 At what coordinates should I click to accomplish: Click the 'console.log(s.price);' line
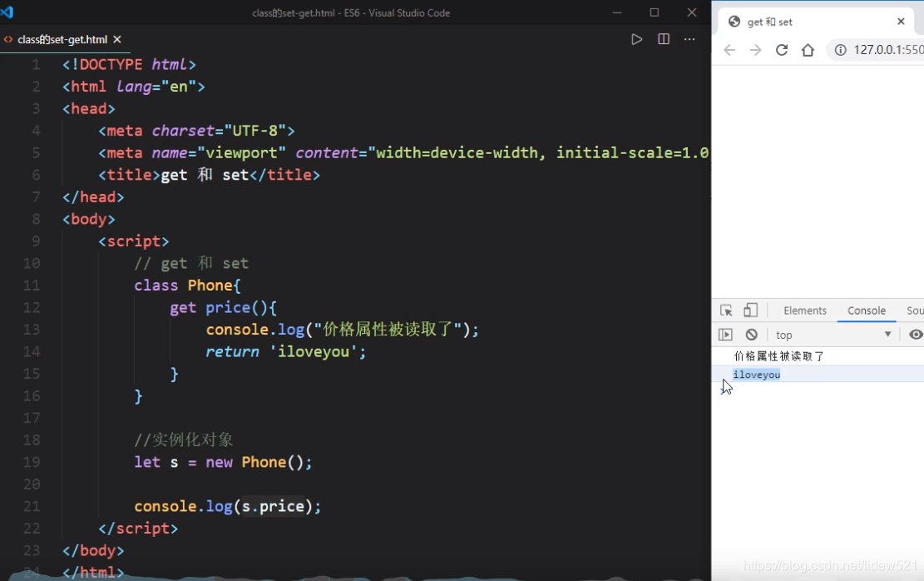point(227,507)
